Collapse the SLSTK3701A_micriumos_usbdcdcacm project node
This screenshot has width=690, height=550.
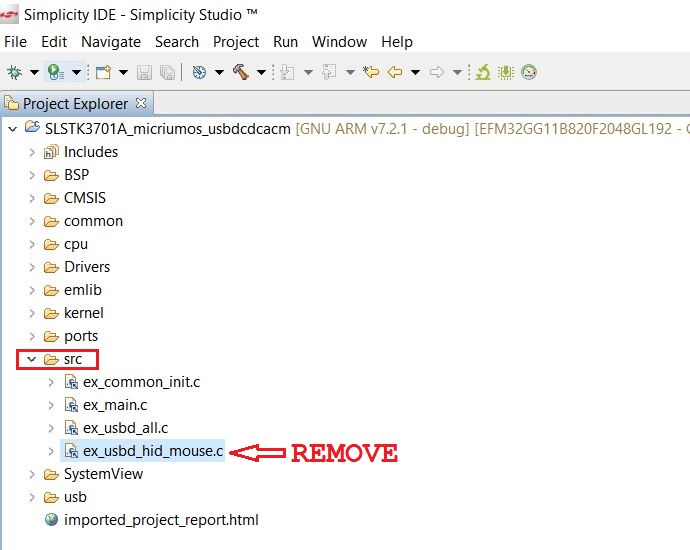tap(13, 129)
